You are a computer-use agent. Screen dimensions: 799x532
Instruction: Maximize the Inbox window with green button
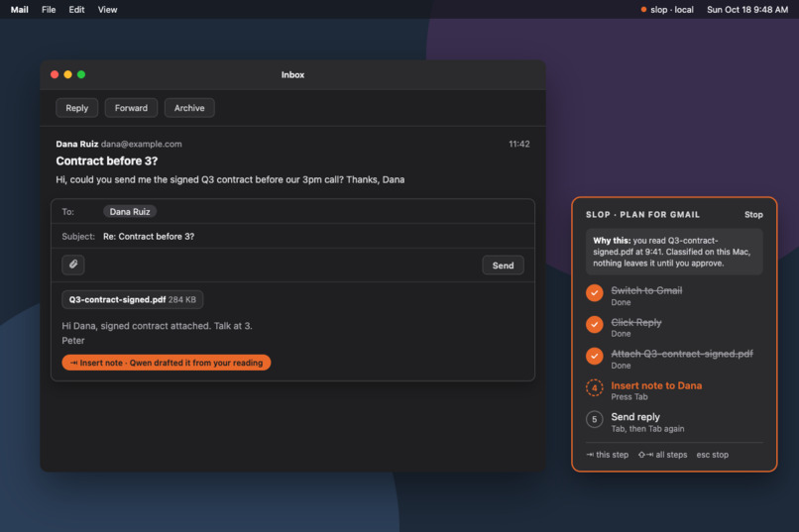[x=81, y=74]
